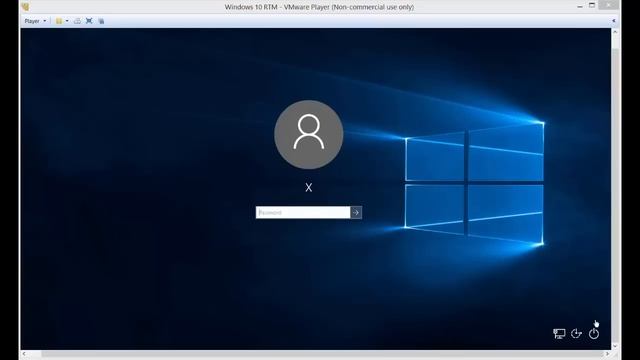The height and width of the screenshot is (360, 640).
Task: Click the horizontal scrollbar left arrow
Action: point(24,354)
